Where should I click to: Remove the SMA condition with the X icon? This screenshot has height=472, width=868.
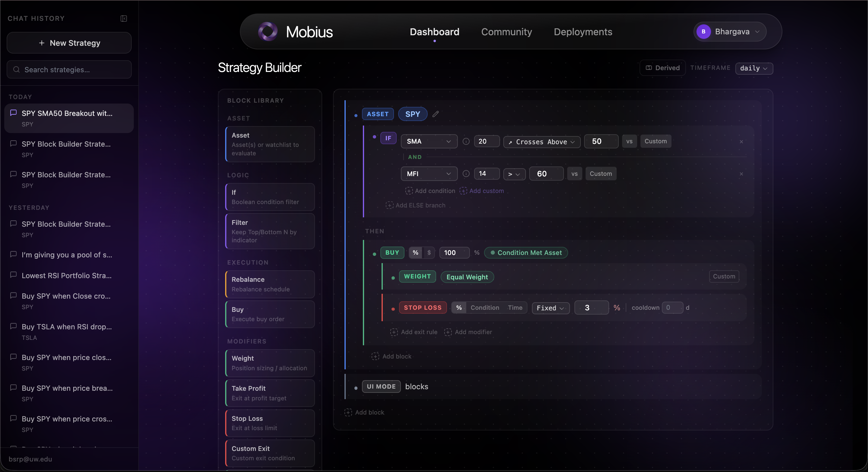click(x=741, y=142)
